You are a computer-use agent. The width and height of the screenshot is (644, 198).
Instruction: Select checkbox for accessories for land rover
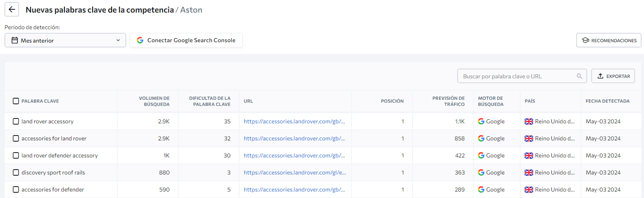point(16,138)
